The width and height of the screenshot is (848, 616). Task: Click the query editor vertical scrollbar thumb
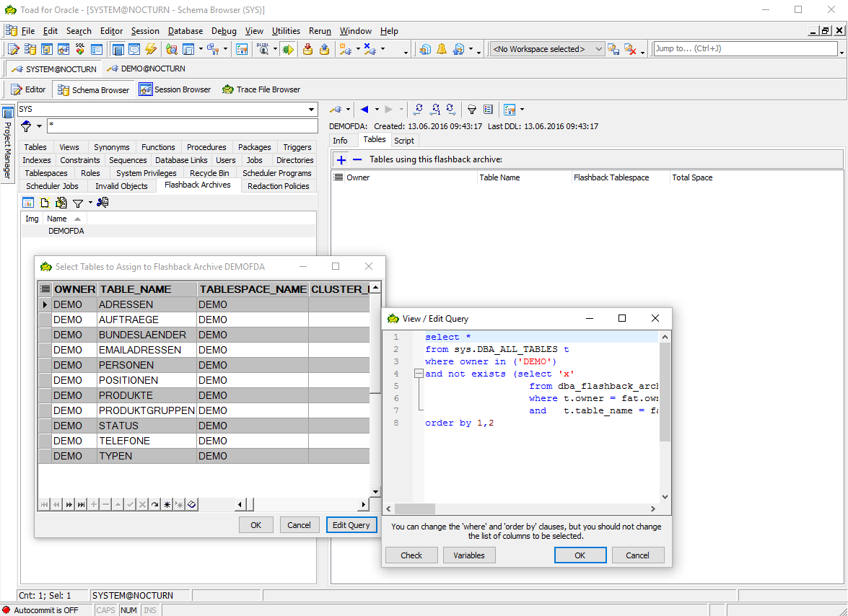click(665, 392)
